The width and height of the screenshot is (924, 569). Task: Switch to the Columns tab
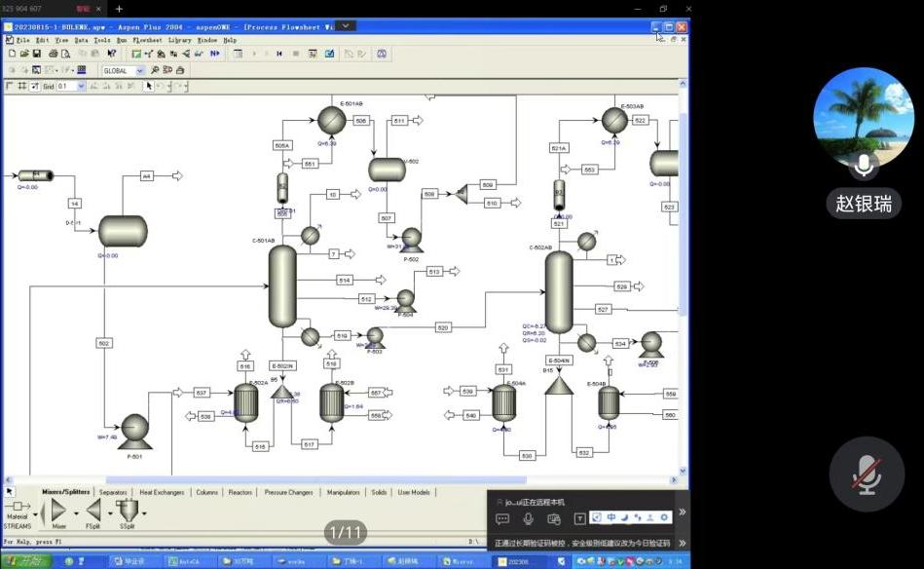(x=207, y=492)
